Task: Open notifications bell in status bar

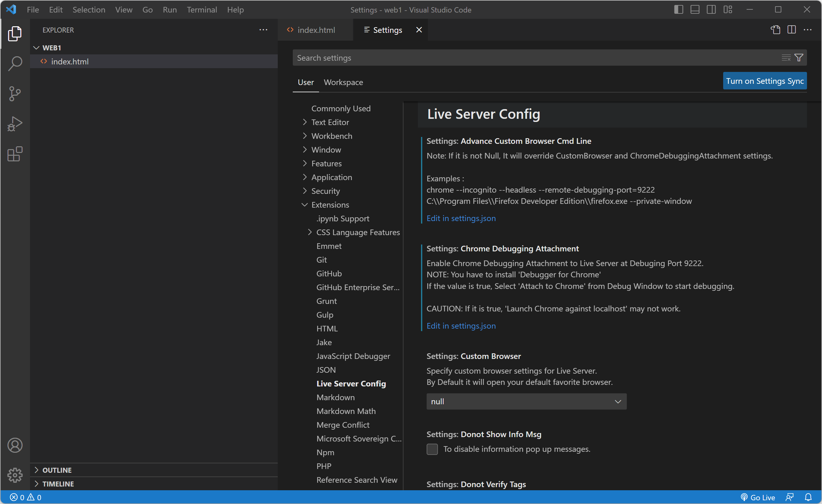Action: coord(808,497)
